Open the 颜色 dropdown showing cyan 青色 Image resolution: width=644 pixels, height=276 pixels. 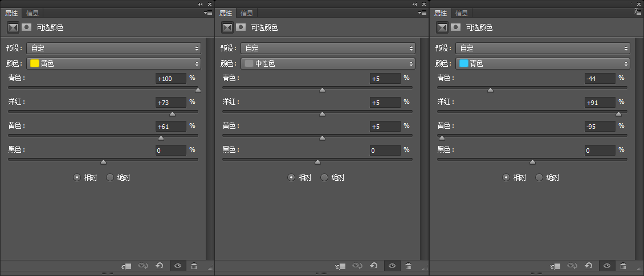[543, 63]
